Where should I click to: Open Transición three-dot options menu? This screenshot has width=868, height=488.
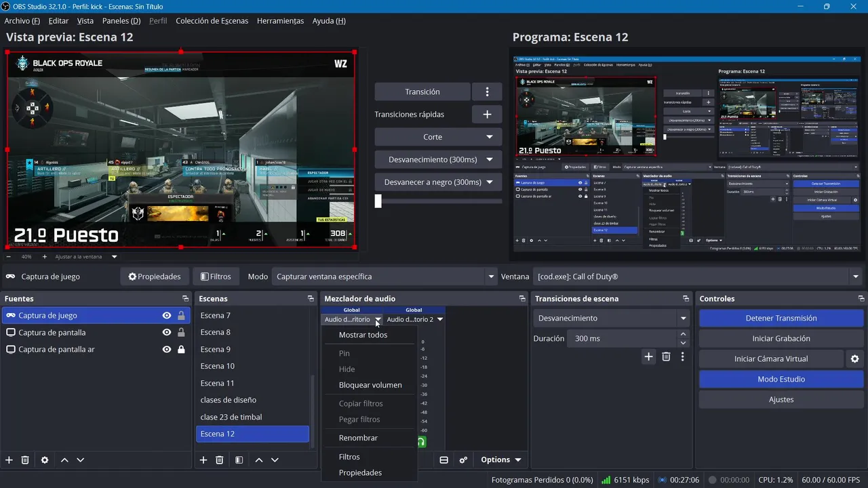(487, 91)
